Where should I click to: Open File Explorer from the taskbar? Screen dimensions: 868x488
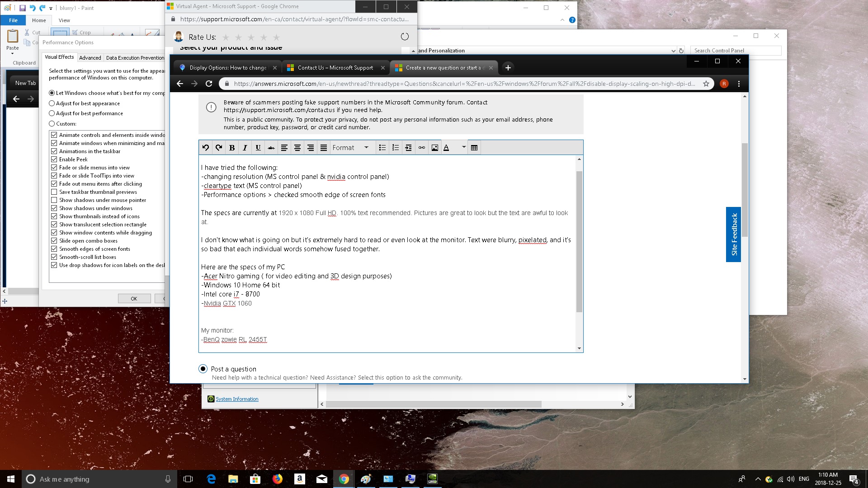233,479
